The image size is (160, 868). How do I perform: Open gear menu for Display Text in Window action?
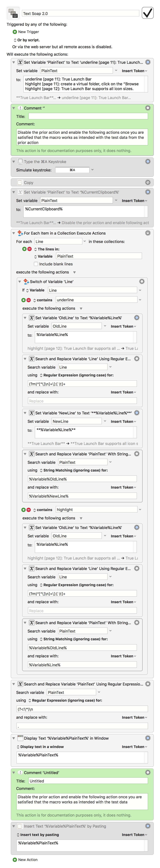[x=148, y=738]
